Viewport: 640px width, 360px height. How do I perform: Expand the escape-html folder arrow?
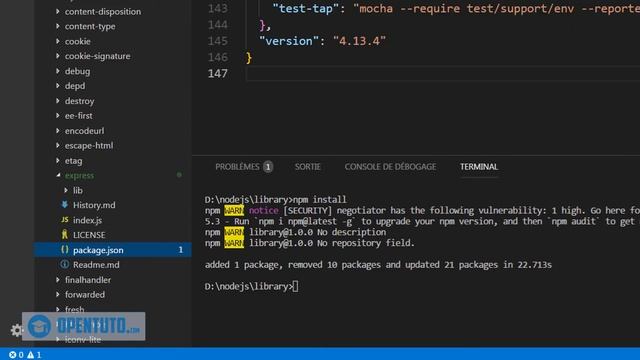point(58,145)
